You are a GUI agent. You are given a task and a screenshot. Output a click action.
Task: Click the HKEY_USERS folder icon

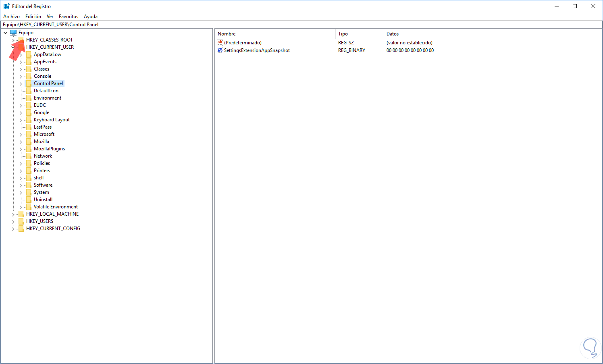coord(21,221)
